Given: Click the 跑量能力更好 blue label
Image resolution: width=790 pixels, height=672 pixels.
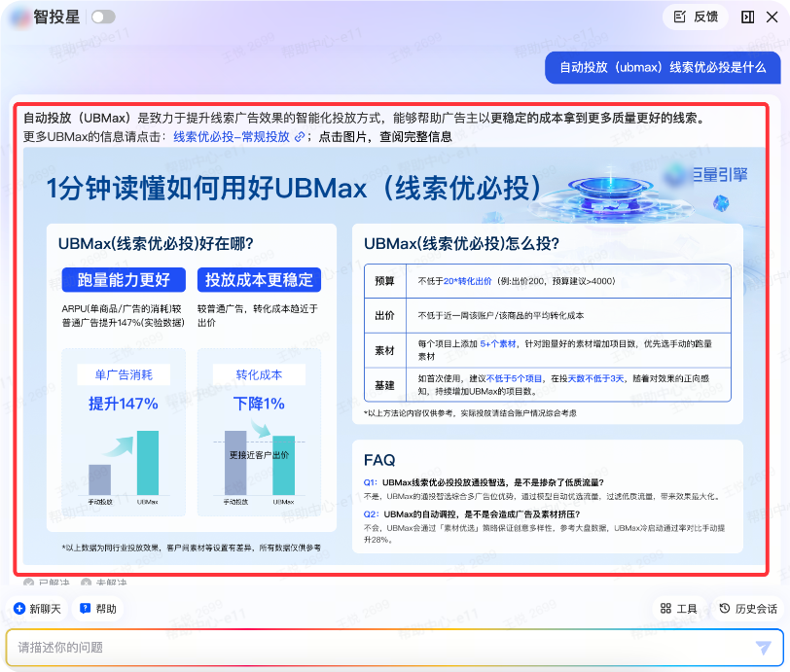Looking at the screenshot, I should click(124, 279).
